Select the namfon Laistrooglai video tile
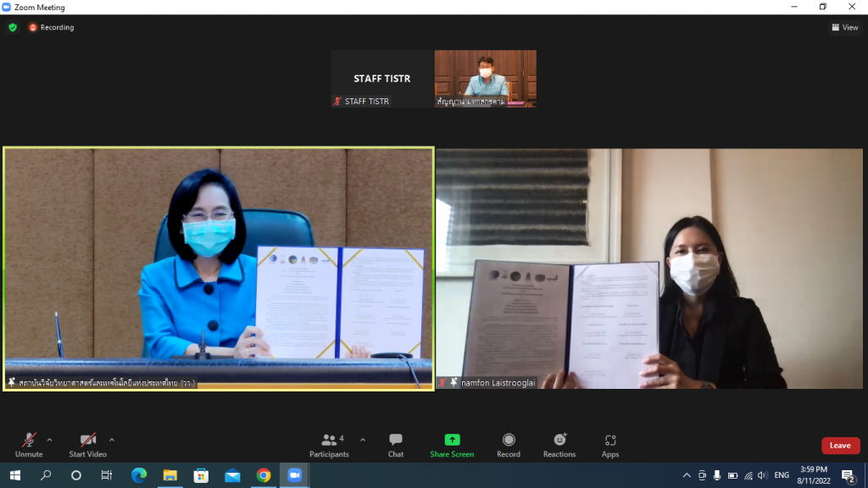This screenshot has height=488, width=868. click(x=648, y=269)
